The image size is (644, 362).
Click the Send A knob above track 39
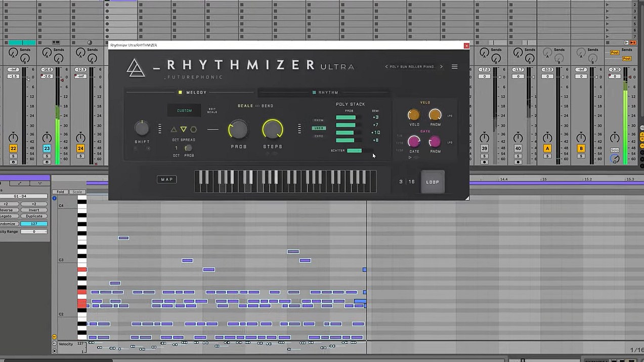point(484,52)
